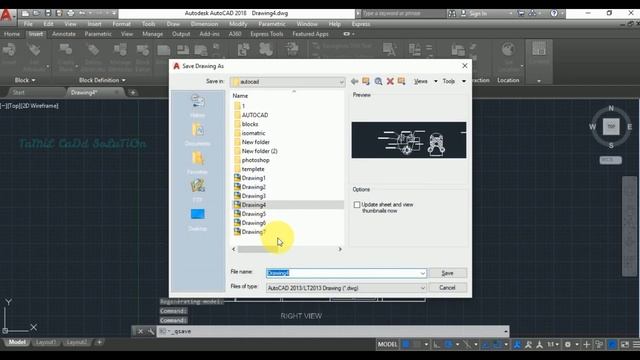Viewport: 640px width, 360px height.
Task: Open the Files of type combo box
Action: 346,288
